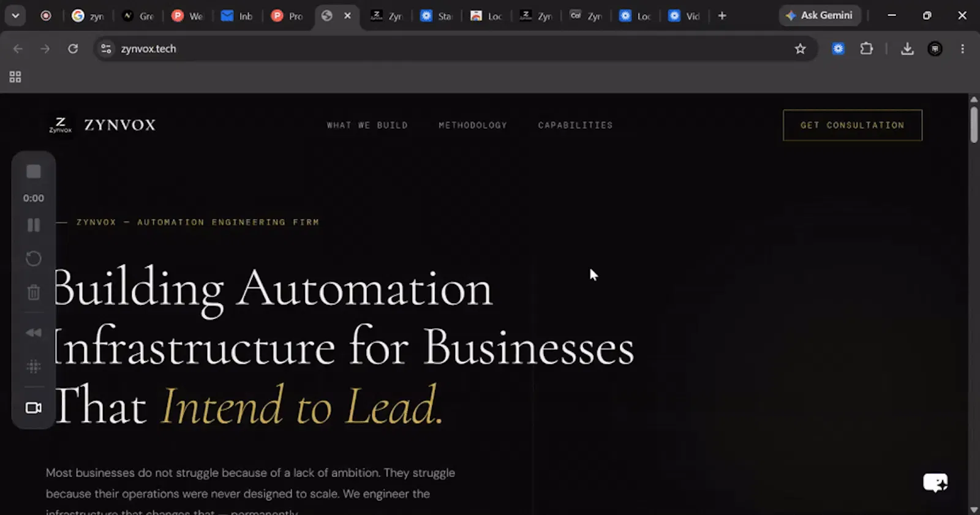Go forward to the next page
Screen dimensions: 980x515
45,49
